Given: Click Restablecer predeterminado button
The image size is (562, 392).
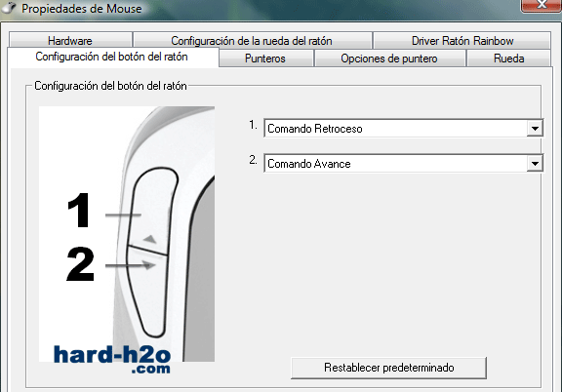Looking at the screenshot, I should [x=389, y=368].
